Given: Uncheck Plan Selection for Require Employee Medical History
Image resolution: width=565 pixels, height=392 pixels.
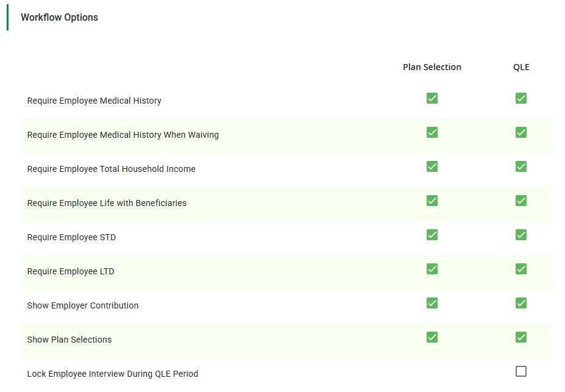Looking at the screenshot, I should tap(432, 98).
